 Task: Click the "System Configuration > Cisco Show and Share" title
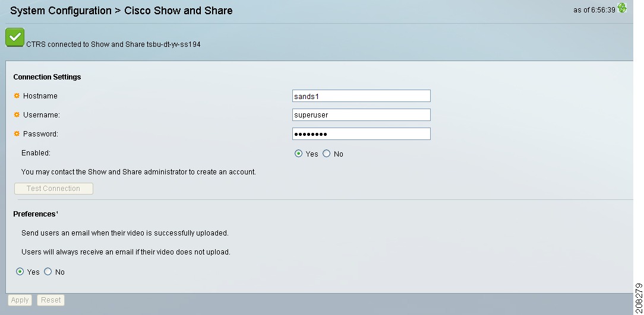coord(121,11)
